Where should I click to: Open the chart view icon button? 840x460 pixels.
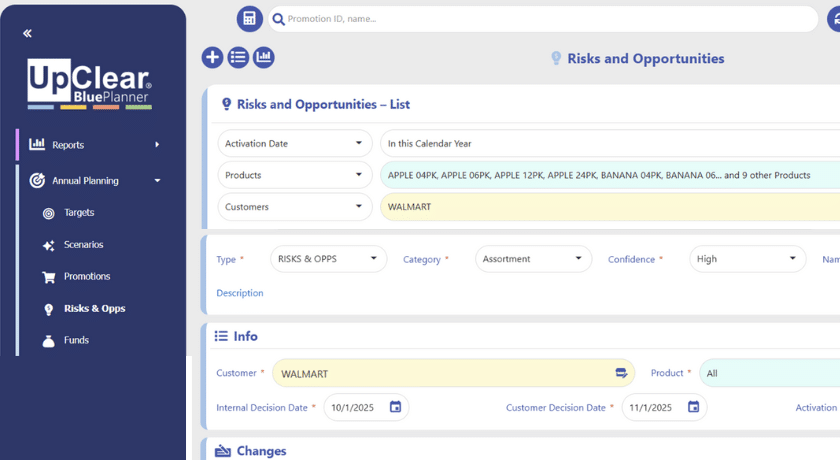(263, 58)
